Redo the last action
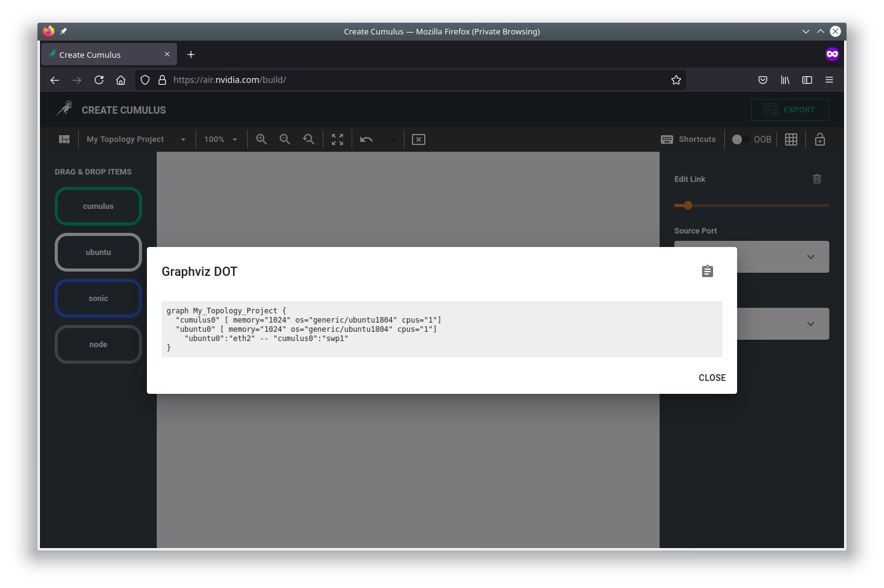884x588 pixels. (390, 139)
